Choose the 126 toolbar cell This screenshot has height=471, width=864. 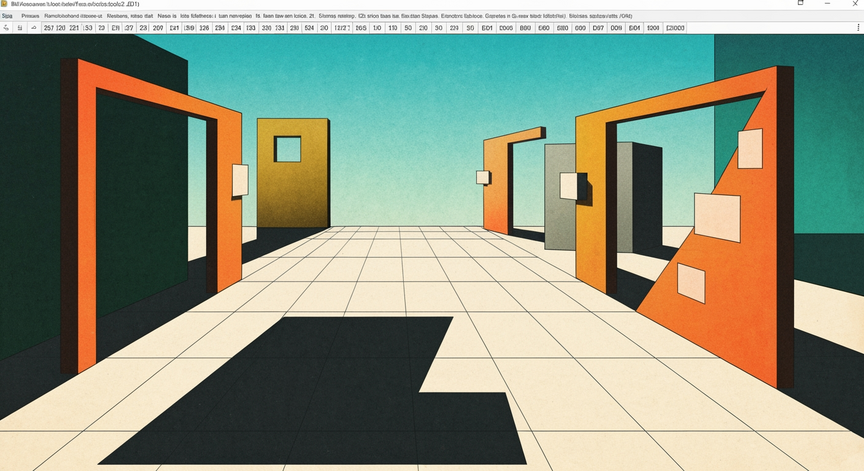pos(205,29)
